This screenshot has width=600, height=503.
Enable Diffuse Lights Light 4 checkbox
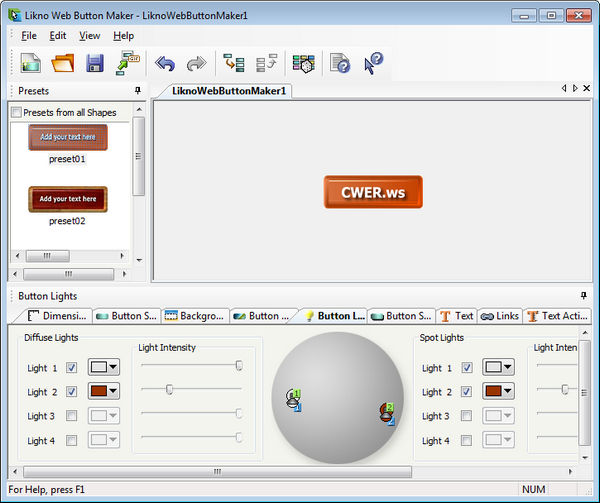(x=72, y=441)
